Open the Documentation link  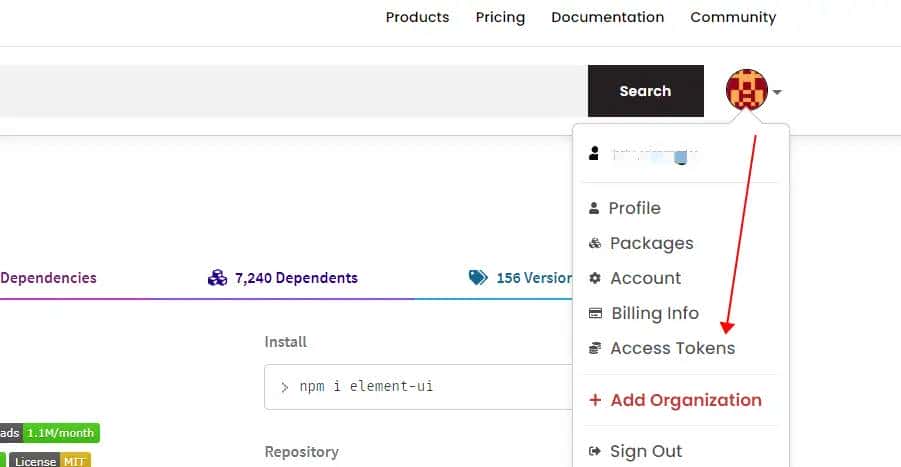coord(607,17)
